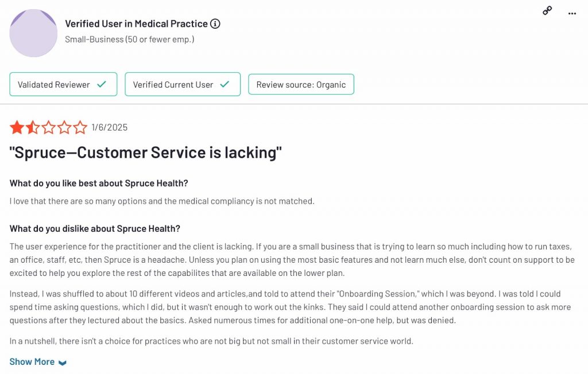Click the Verified Current User badge
Viewport: 588px width, 374px height.
click(x=182, y=84)
